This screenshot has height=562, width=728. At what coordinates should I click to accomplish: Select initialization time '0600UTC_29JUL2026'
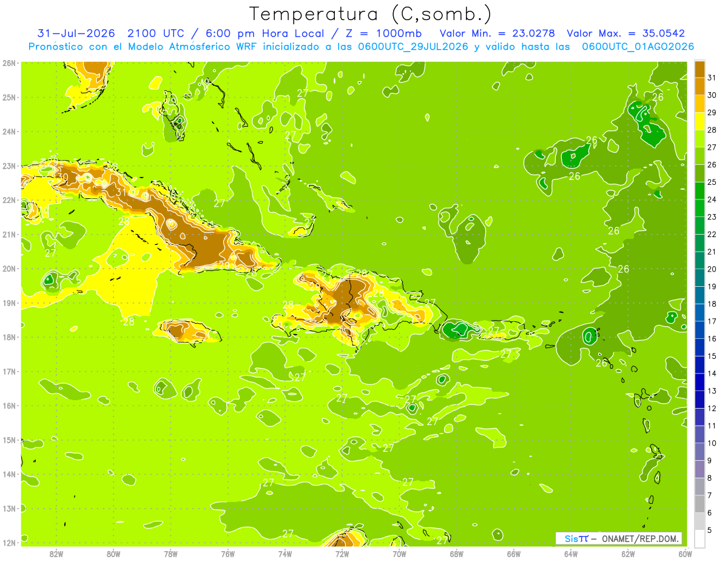(x=413, y=47)
